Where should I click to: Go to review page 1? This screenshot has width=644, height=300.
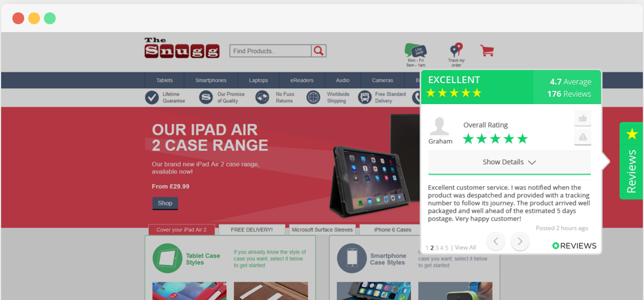click(x=427, y=248)
